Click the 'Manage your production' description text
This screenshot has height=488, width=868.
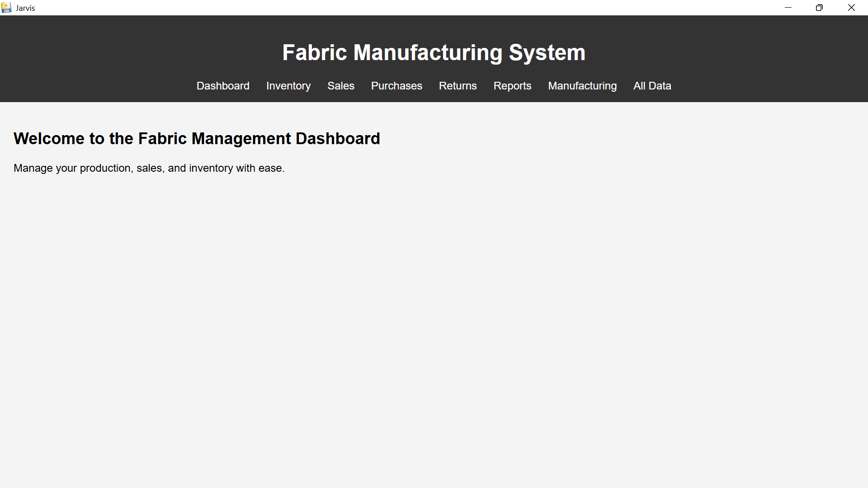click(x=149, y=168)
